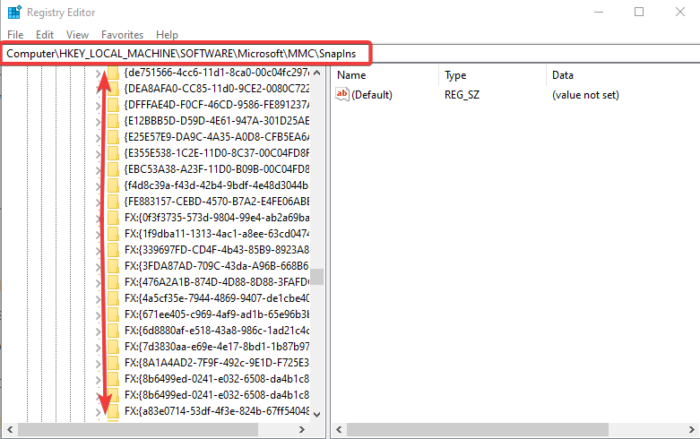Click the Registry Editor title bar icon

coord(14,12)
